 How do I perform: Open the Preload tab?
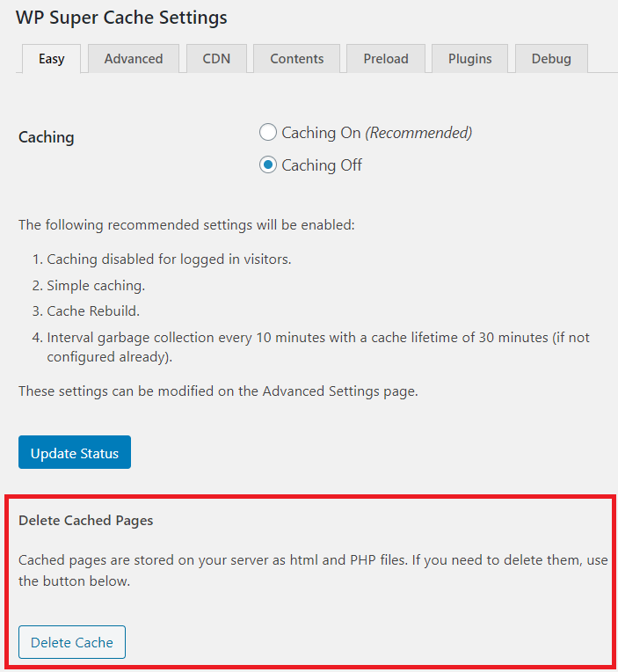[x=385, y=59]
